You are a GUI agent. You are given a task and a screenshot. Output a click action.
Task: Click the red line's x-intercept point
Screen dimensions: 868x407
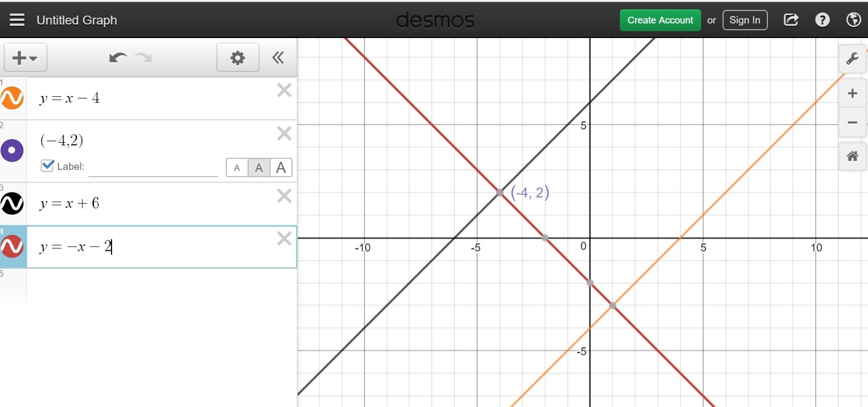(545, 238)
